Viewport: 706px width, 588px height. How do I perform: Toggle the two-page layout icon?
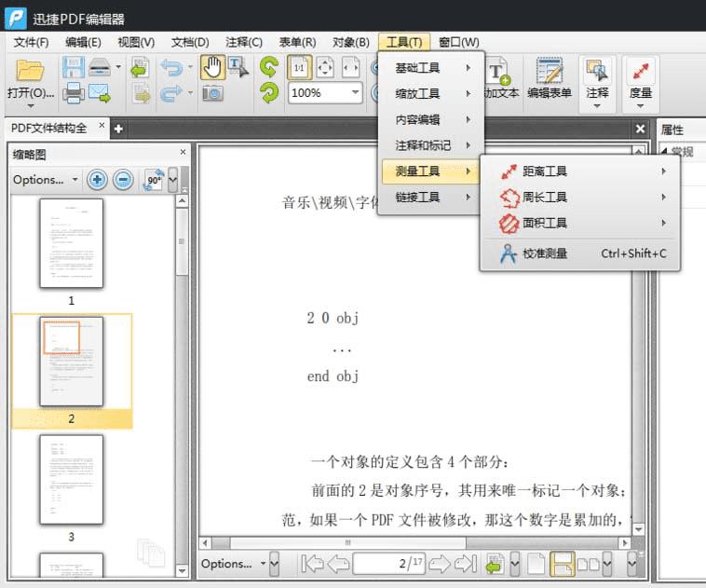click(588, 564)
